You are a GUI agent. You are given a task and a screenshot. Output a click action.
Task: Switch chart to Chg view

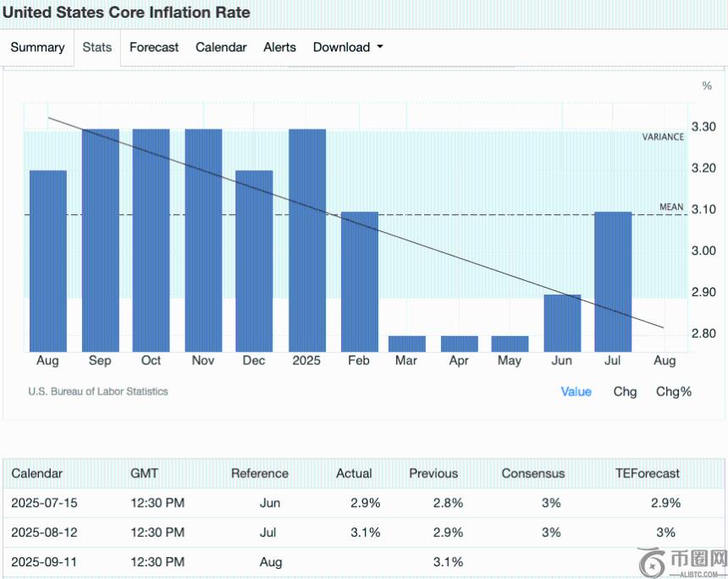tap(625, 391)
